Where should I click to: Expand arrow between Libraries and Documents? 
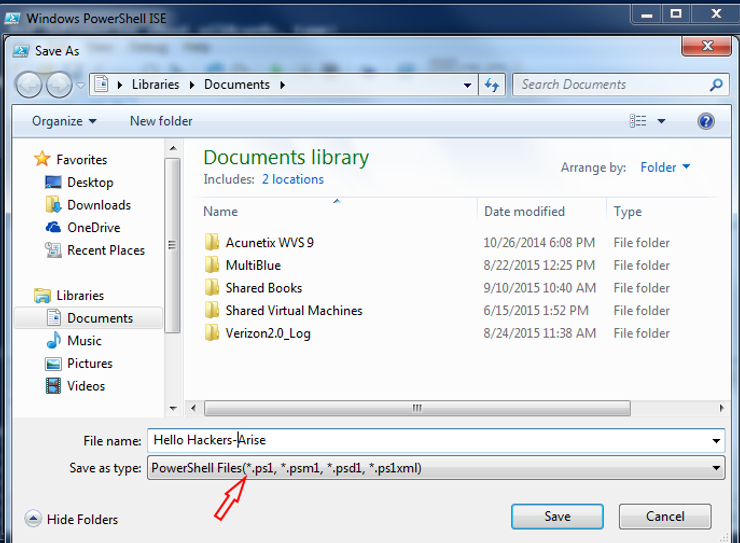click(192, 85)
